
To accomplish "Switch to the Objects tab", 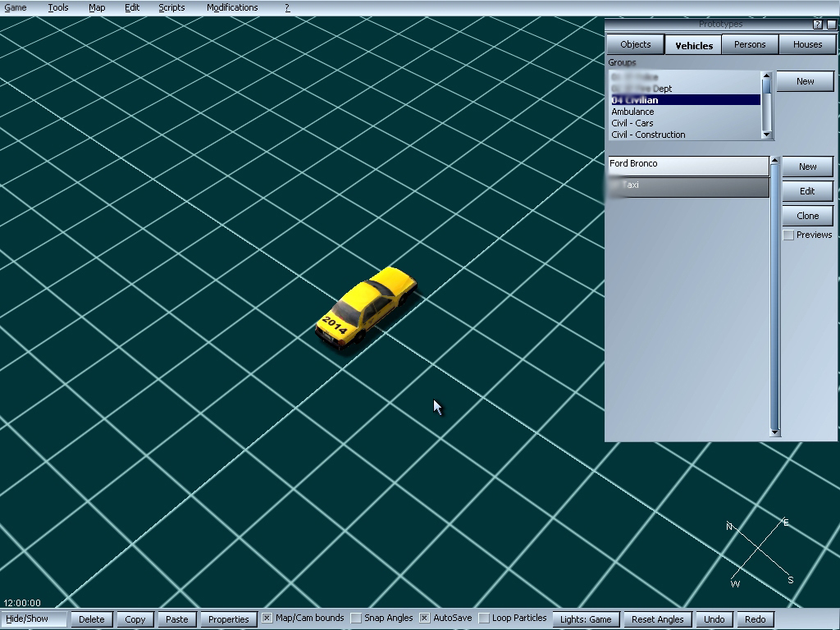I will [x=636, y=44].
